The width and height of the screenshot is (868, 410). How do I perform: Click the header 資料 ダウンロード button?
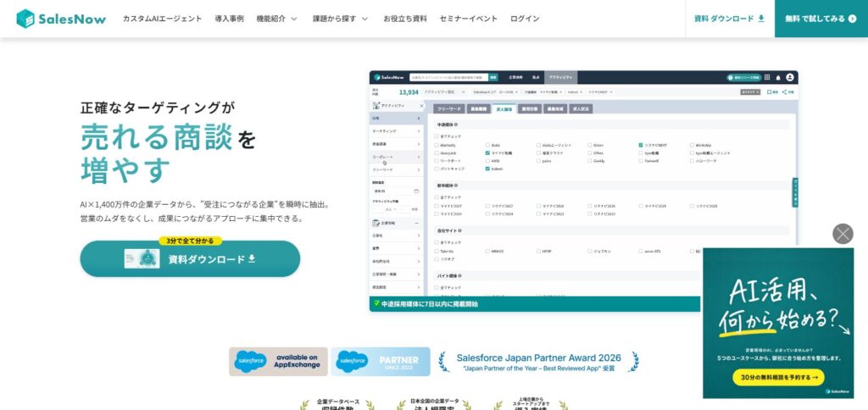pos(730,19)
